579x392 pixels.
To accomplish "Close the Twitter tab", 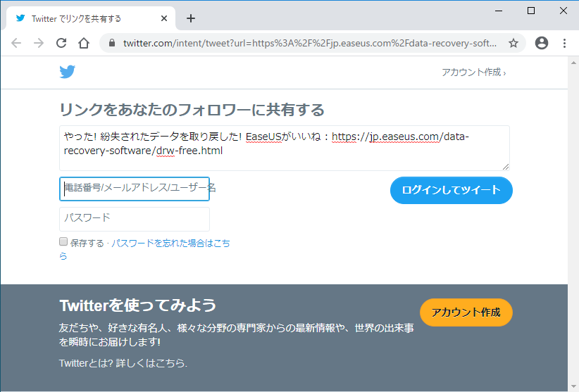I will tap(164, 18).
